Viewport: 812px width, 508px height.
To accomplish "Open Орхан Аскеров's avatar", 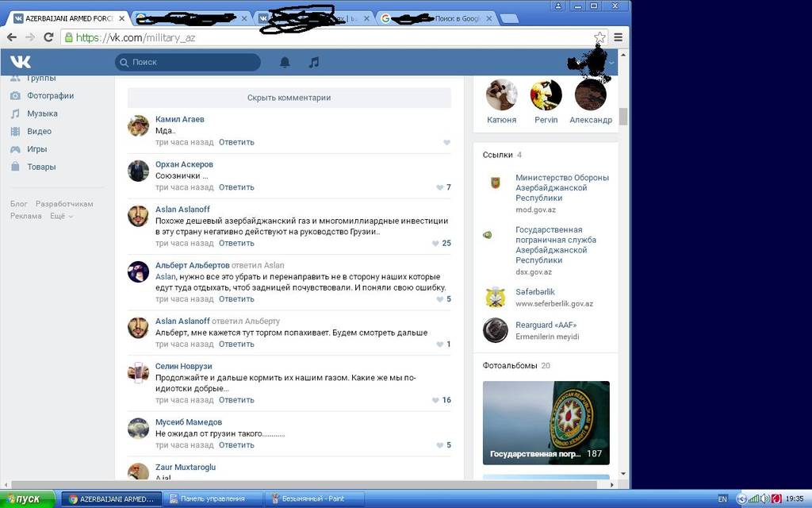I will pyautogui.click(x=138, y=171).
